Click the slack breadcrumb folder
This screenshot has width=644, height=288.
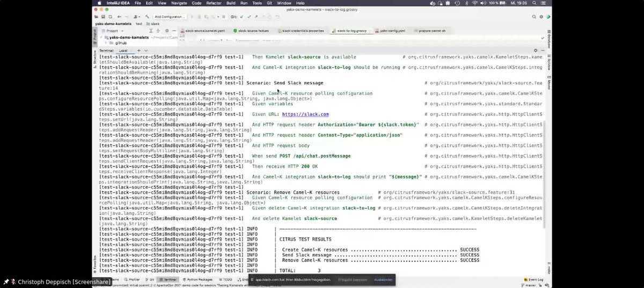pos(153,24)
